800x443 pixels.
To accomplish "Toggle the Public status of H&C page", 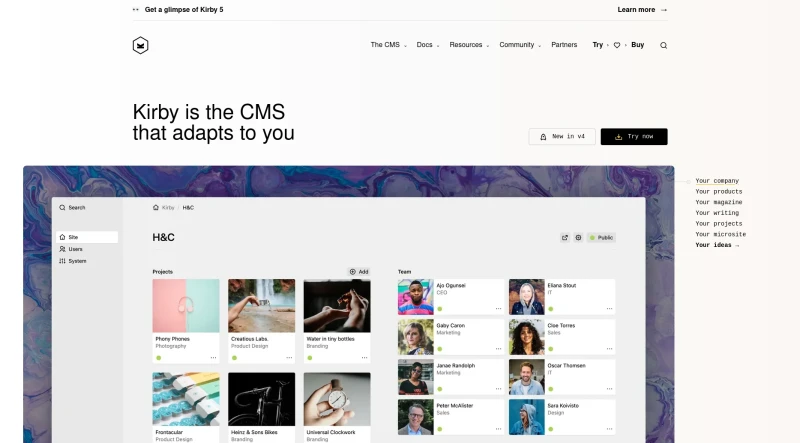I will tap(602, 238).
